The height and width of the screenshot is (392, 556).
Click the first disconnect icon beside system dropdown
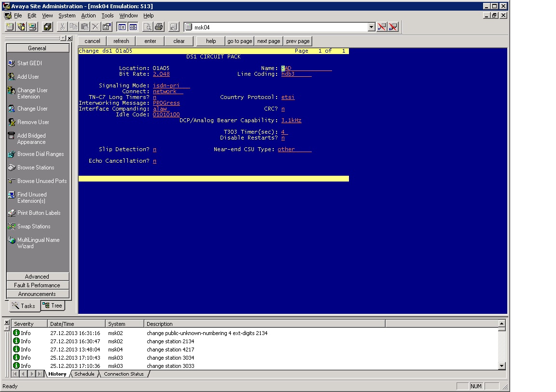tap(382, 27)
